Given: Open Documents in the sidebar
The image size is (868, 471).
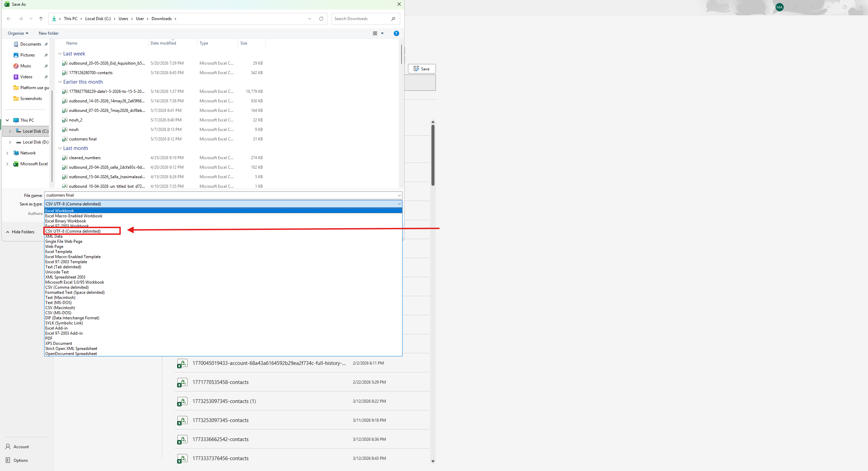Looking at the screenshot, I should click(x=30, y=44).
